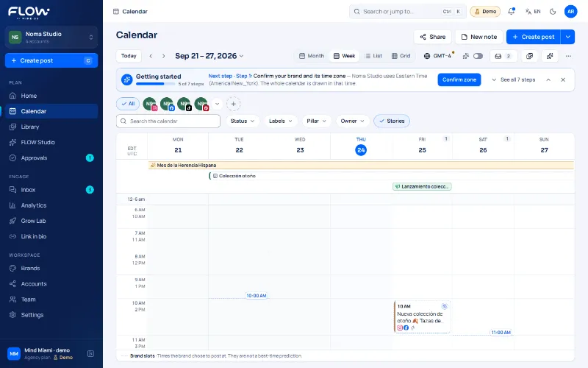The height and width of the screenshot is (368, 588).
Task: Open the Inbox in sidebar
Action: [x=51, y=190]
